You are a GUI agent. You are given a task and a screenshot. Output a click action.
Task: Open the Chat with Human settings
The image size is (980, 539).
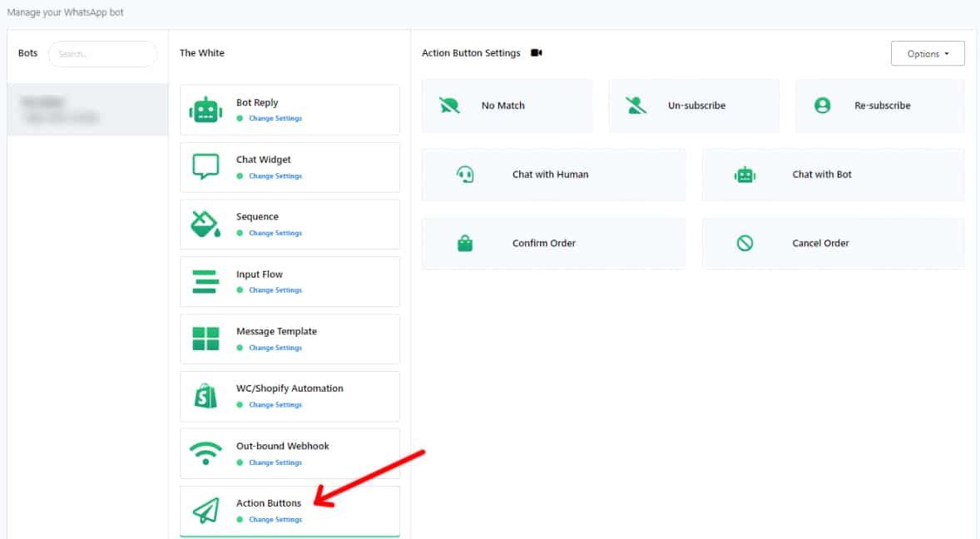point(553,175)
